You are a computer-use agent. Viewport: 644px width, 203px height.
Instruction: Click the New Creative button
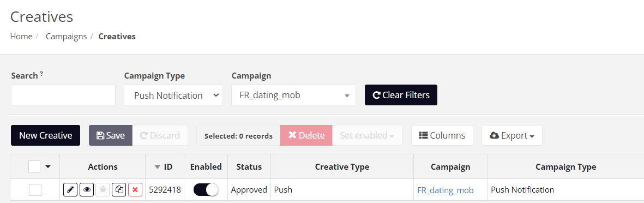coord(46,136)
